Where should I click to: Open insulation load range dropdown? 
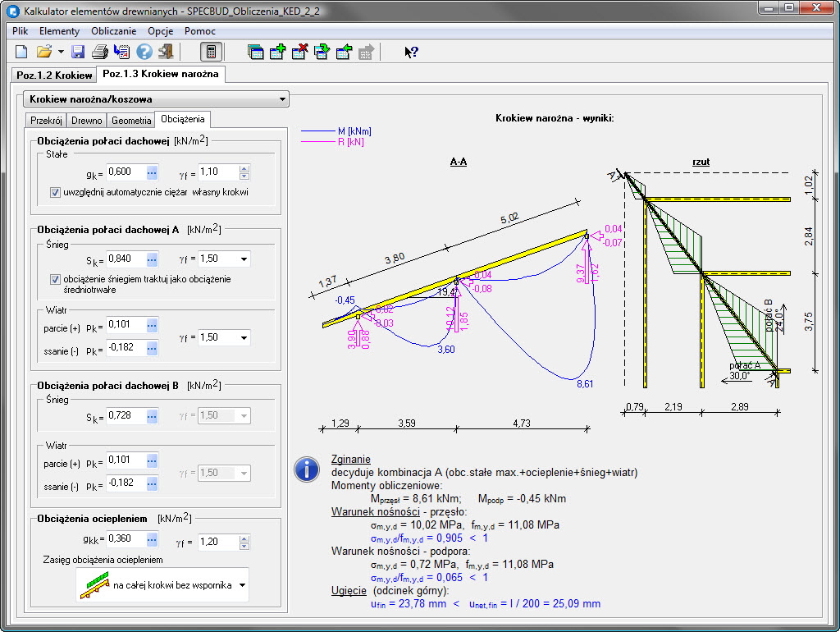(x=241, y=585)
